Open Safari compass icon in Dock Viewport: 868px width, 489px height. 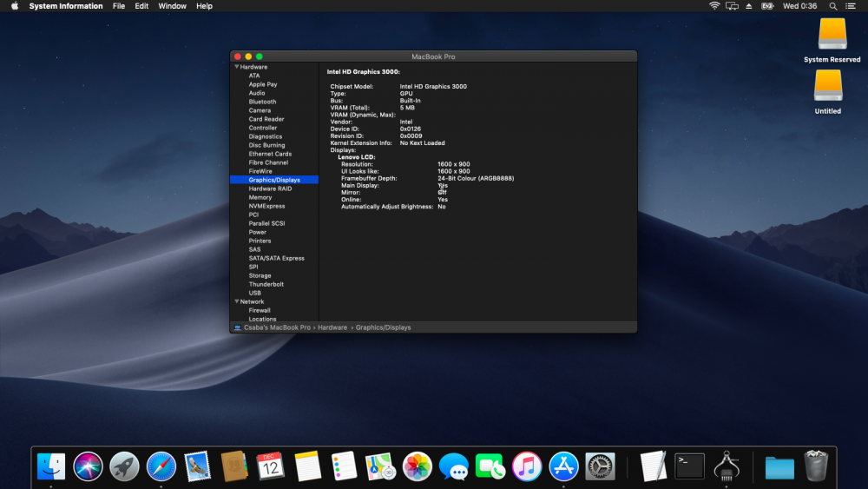[x=161, y=466]
